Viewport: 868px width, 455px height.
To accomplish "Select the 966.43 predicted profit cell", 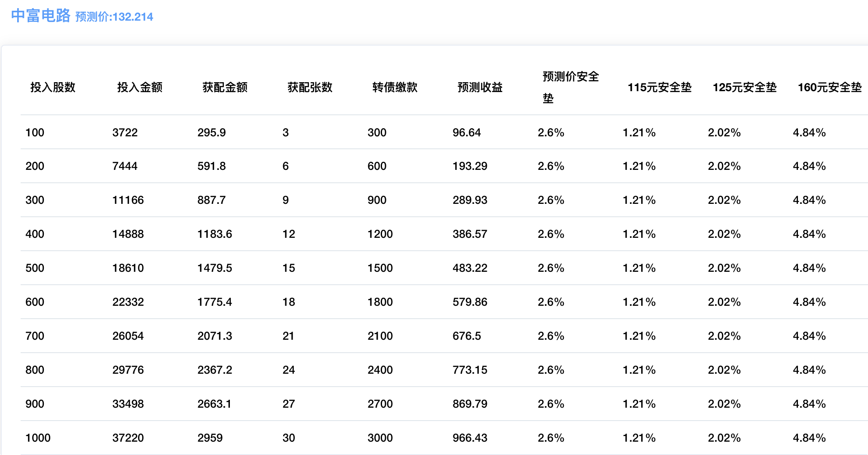I will 470,438.
